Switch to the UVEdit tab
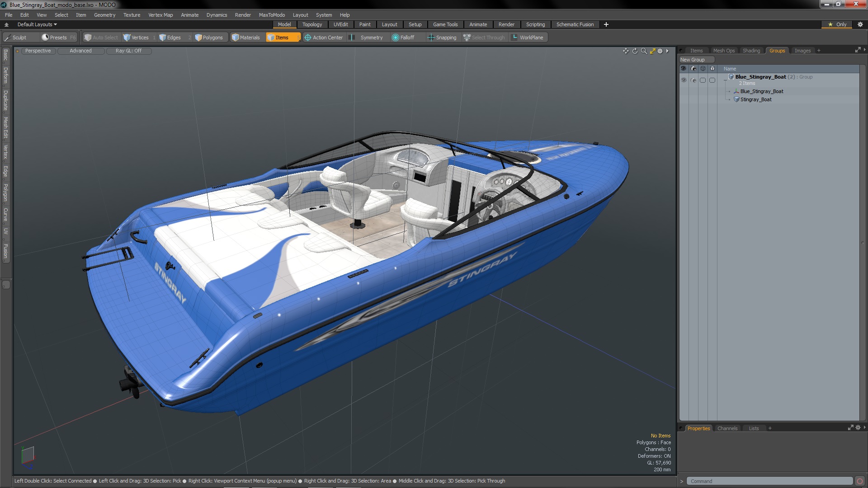The height and width of the screenshot is (488, 868). pyautogui.click(x=340, y=24)
